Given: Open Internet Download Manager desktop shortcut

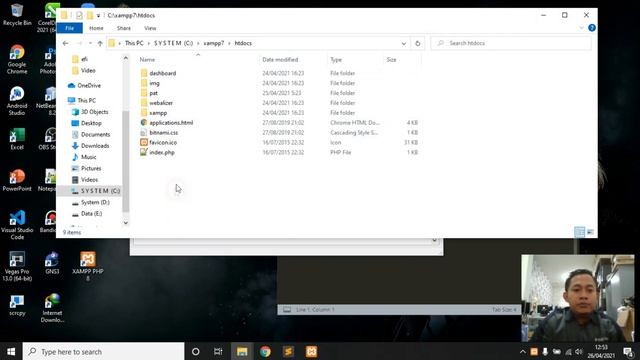Looking at the screenshot, I should click(52, 308).
